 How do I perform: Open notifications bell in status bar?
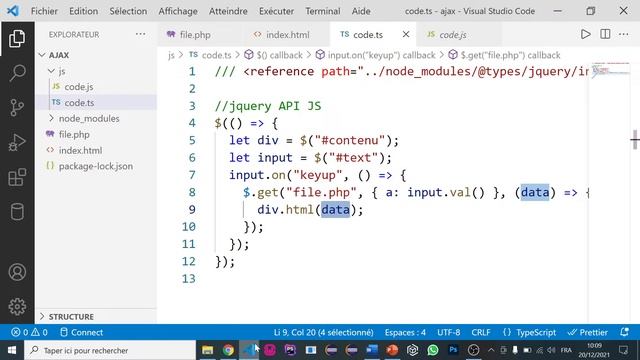click(624, 332)
